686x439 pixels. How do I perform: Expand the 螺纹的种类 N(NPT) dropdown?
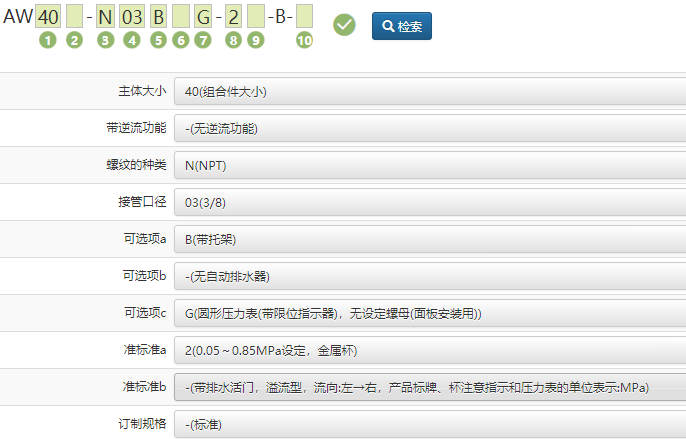tap(429, 165)
